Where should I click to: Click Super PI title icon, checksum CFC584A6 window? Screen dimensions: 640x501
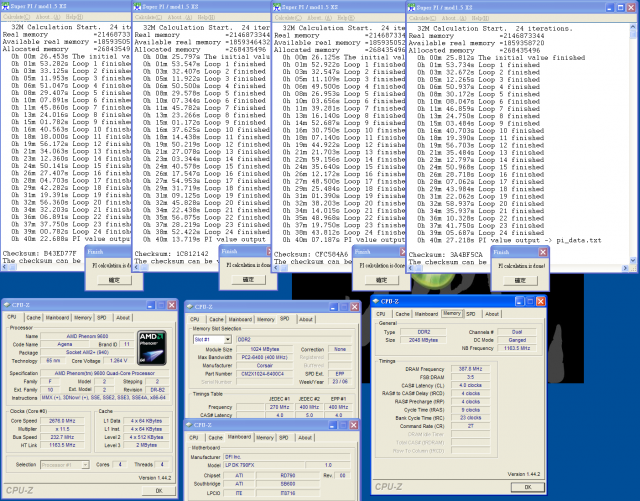pos(277,7)
